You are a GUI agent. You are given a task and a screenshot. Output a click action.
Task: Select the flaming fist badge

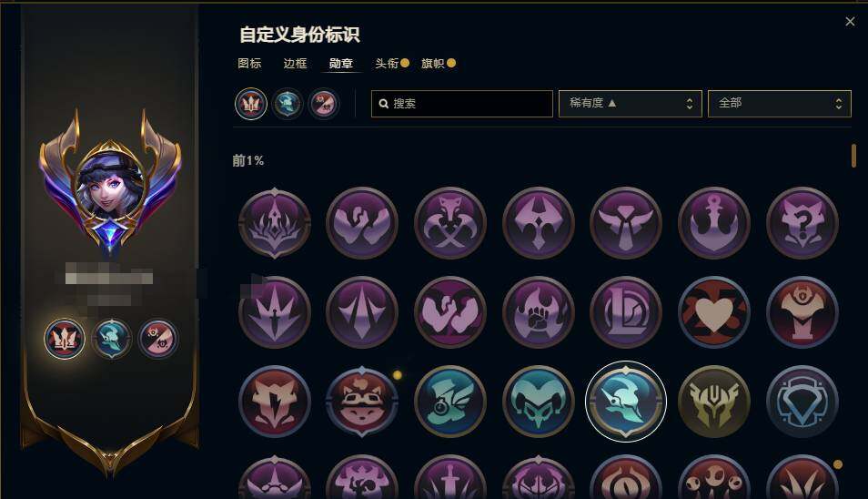tap(538, 312)
